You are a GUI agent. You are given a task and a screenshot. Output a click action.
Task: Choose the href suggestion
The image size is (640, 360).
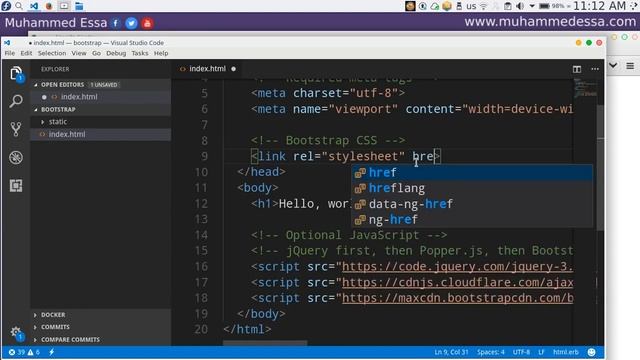coord(472,173)
